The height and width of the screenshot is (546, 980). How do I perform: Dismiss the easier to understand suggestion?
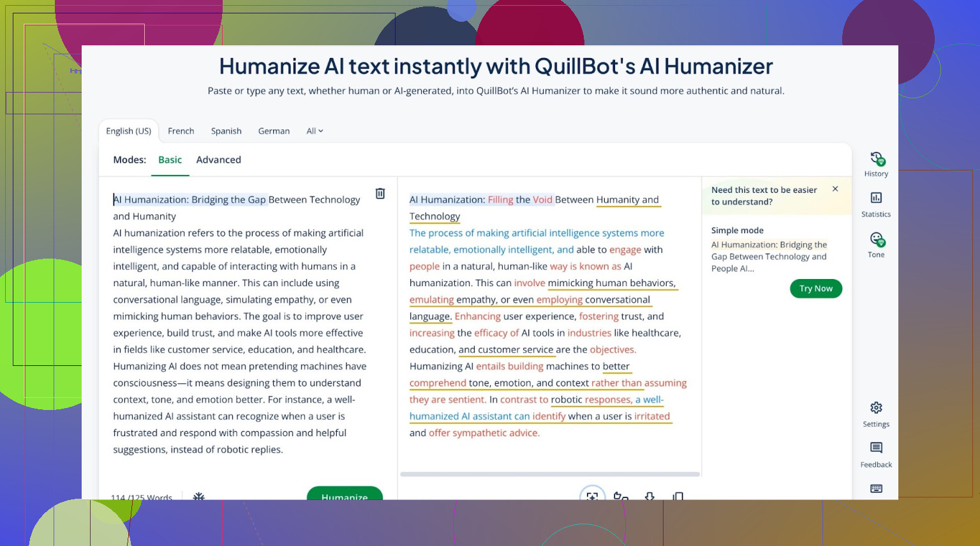pos(835,189)
